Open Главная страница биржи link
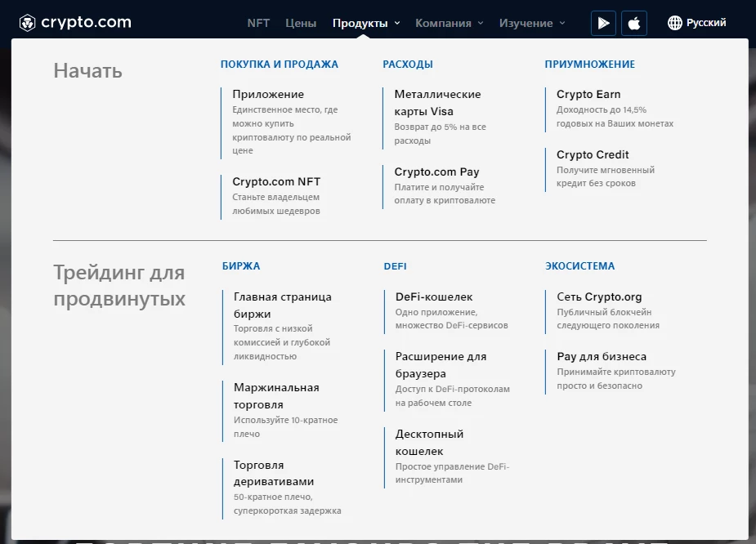The width and height of the screenshot is (756, 544). [283, 305]
